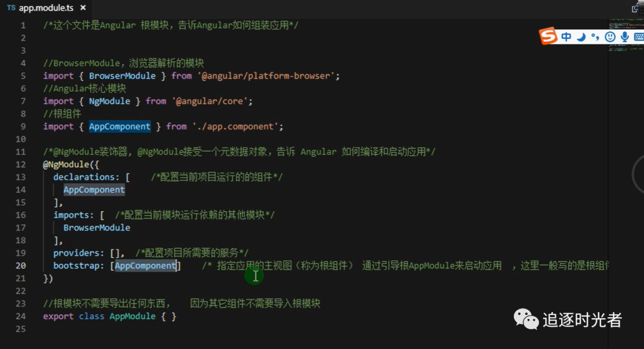Click line number 12 in the gutter
Image resolution: width=644 pixels, height=349 pixels.
[x=20, y=165]
